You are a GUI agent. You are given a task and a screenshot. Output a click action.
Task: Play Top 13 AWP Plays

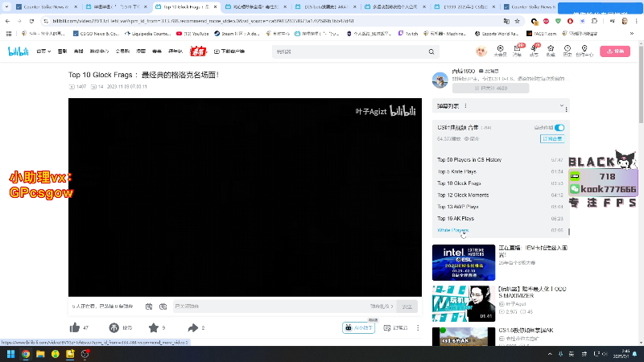(457, 207)
